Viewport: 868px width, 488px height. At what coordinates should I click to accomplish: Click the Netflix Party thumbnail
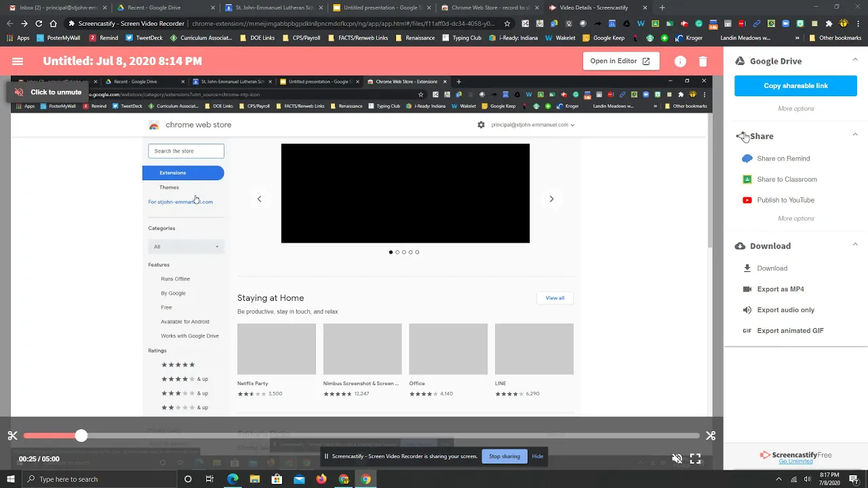[x=277, y=349]
